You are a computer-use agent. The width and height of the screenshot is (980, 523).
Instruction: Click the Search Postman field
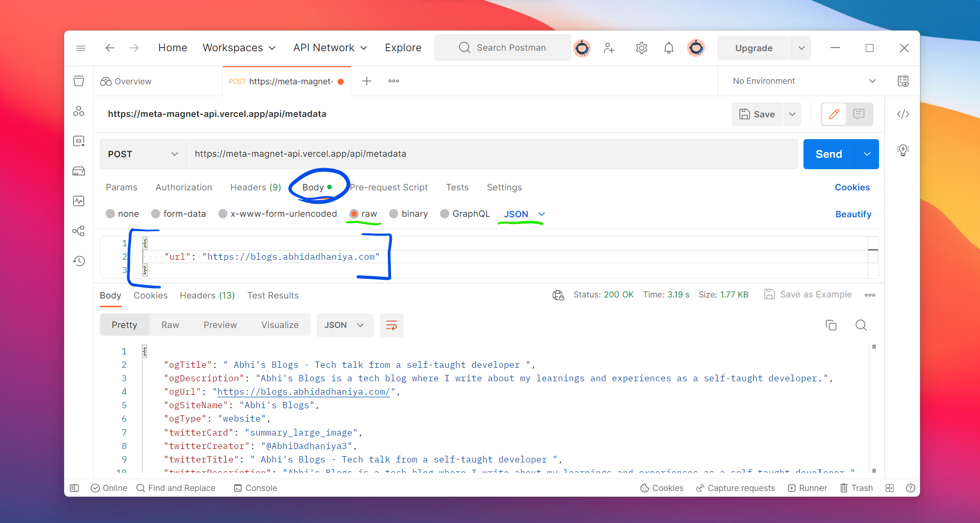click(x=502, y=48)
